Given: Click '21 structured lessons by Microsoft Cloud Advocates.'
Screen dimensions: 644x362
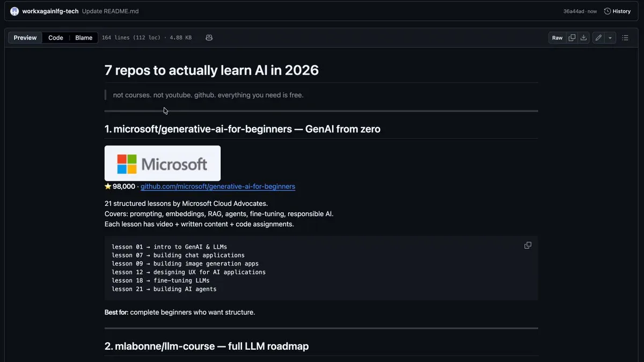Looking at the screenshot, I should [186, 203].
